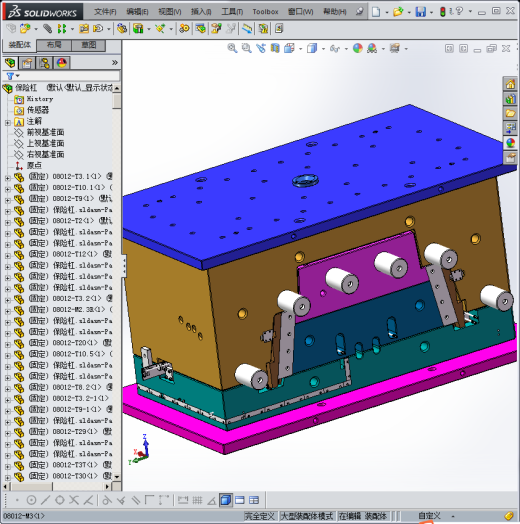Switch to the 布局 tab
This screenshot has width=520, height=524.
pos(54,45)
